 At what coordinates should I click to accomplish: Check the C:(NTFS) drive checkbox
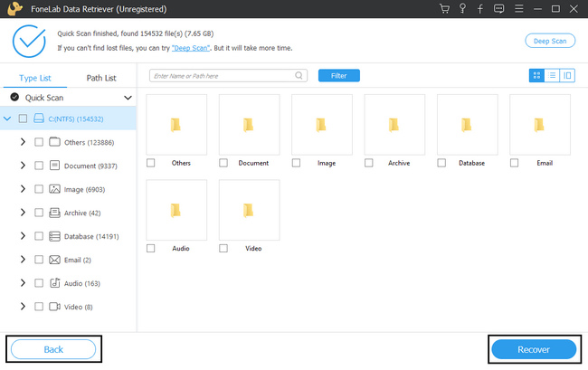point(23,119)
